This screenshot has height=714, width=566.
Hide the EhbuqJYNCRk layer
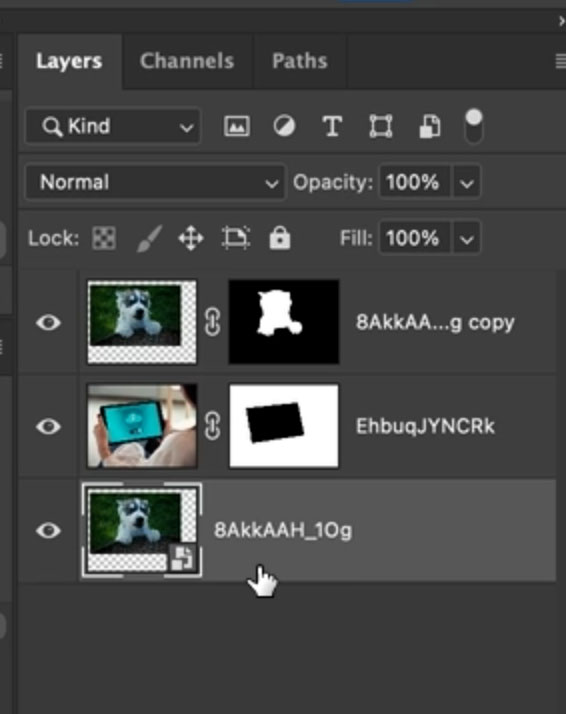click(x=48, y=426)
